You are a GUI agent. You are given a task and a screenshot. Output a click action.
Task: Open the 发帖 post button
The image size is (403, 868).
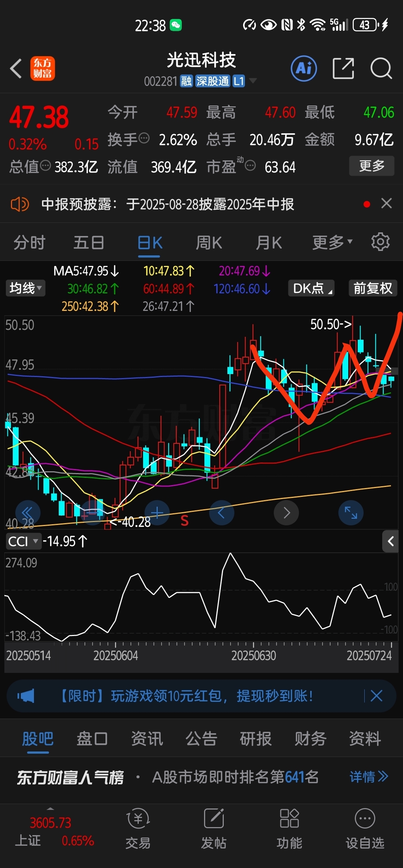click(x=214, y=828)
